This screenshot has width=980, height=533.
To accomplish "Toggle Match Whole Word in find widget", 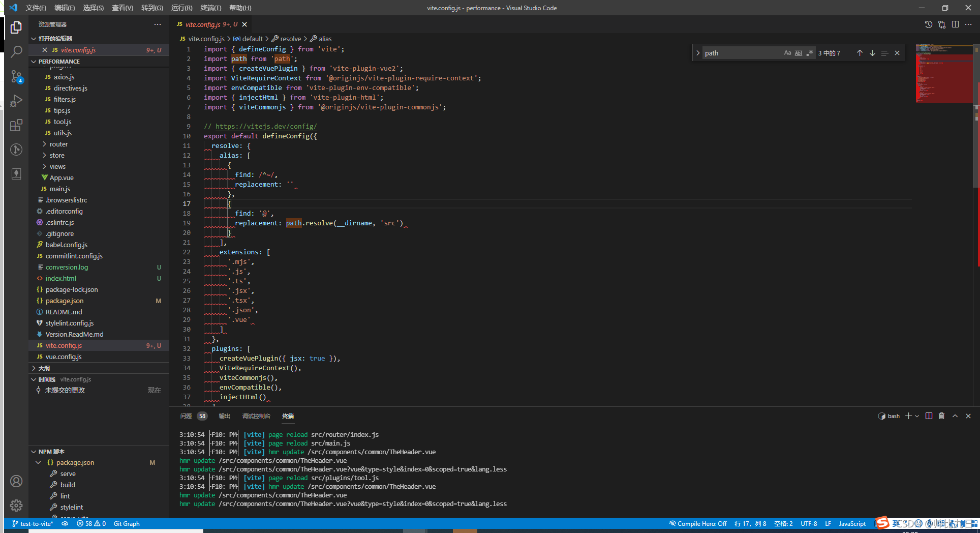I will [799, 53].
